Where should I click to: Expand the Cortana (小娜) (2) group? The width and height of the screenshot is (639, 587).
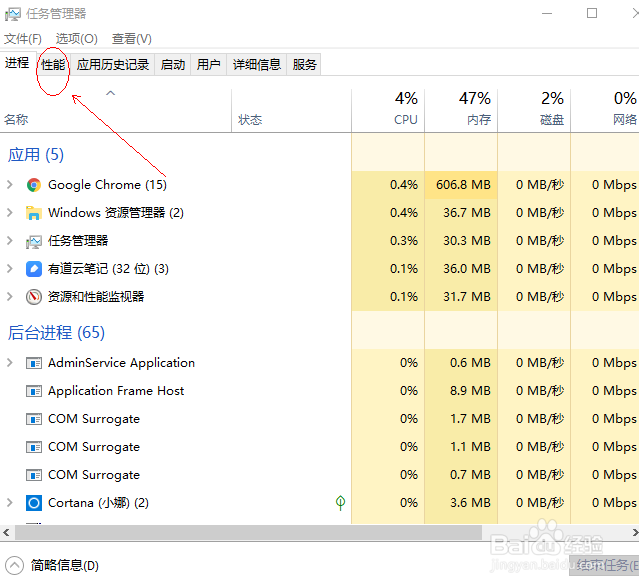(x=10, y=503)
